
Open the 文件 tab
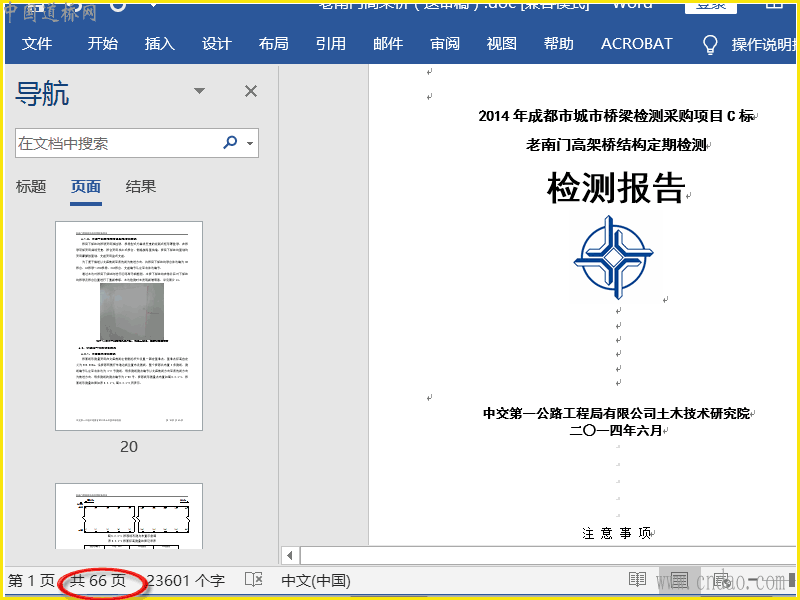click(37, 44)
